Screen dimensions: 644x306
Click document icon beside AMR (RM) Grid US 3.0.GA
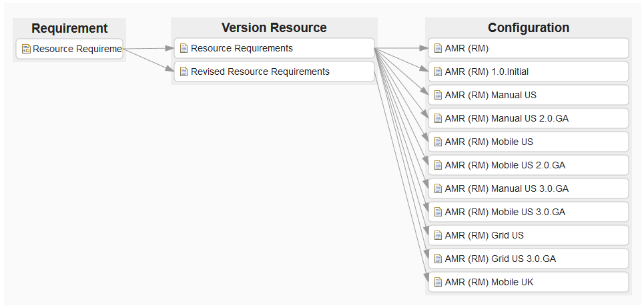(x=438, y=259)
